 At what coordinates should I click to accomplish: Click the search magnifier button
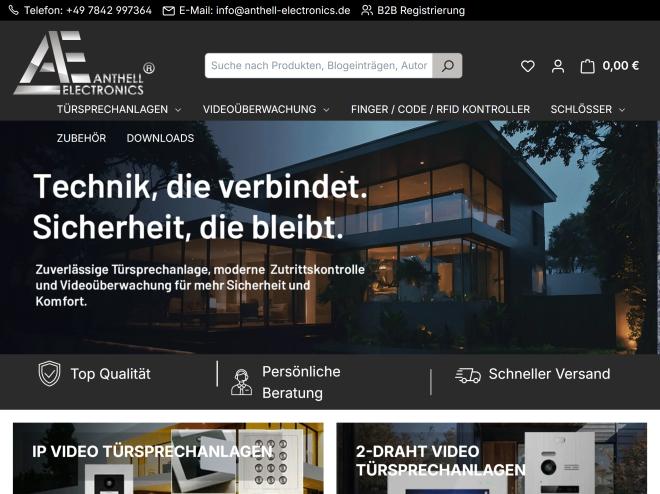pyautogui.click(x=447, y=66)
